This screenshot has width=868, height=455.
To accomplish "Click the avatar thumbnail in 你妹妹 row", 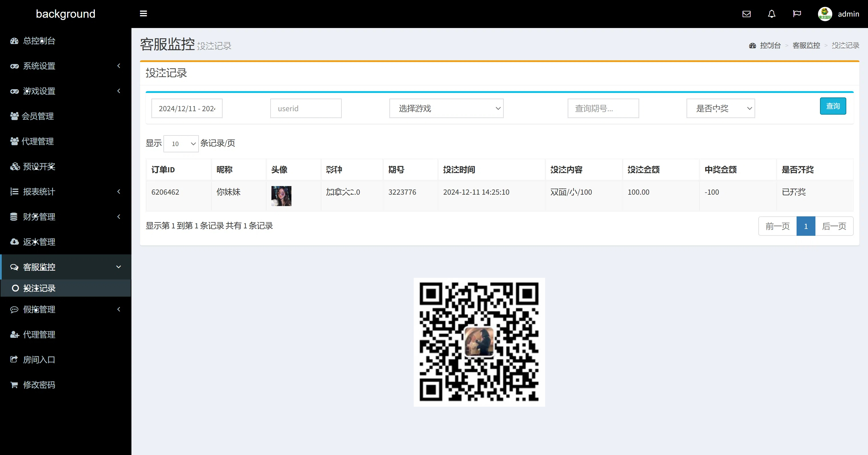I will (x=281, y=196).
